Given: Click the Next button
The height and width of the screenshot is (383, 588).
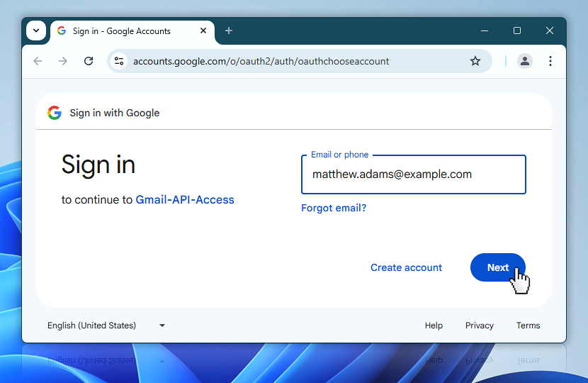Looking at the screenshot, I should (497, 267).
